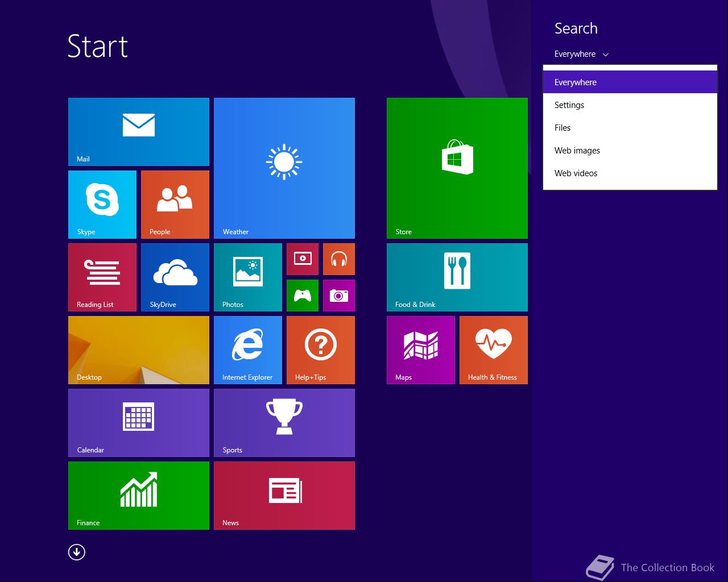Launch Internet Explorer tile
The height and width of the screenshot is (582, 728).
[248, 350]
